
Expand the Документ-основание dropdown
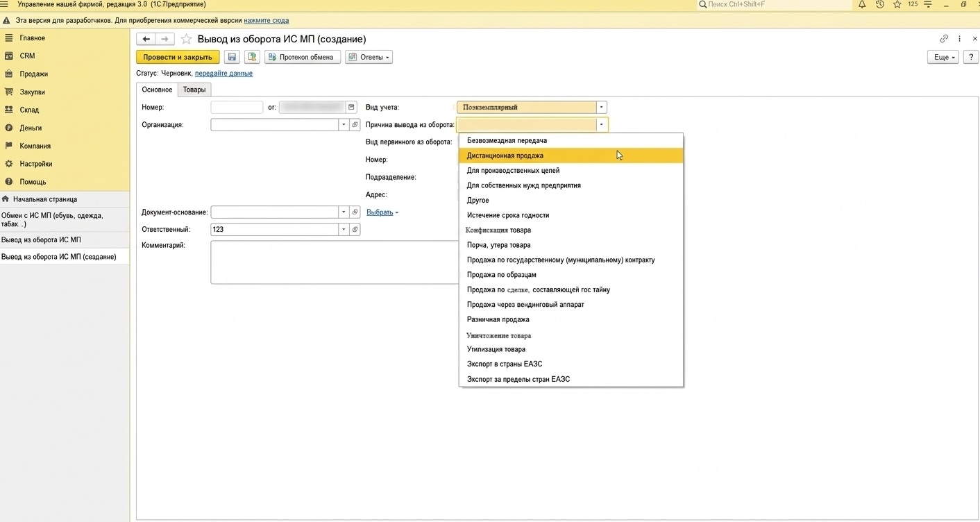[x=344, y=212]
